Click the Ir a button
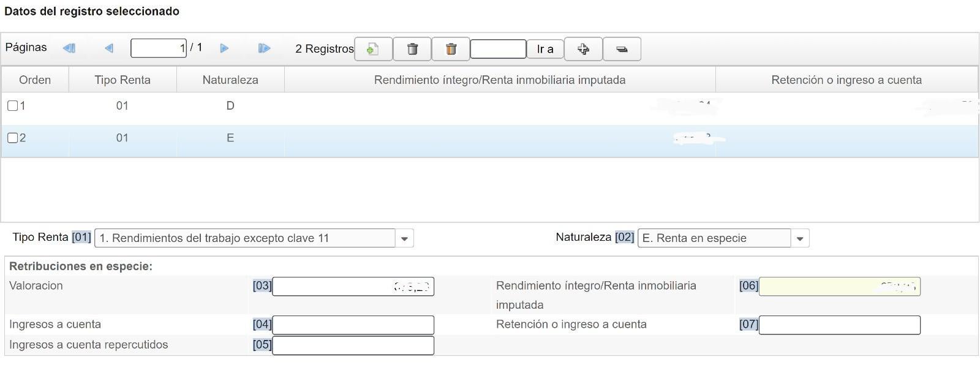The height and width of the screenshot is (370, 980). tap(545, 49)
